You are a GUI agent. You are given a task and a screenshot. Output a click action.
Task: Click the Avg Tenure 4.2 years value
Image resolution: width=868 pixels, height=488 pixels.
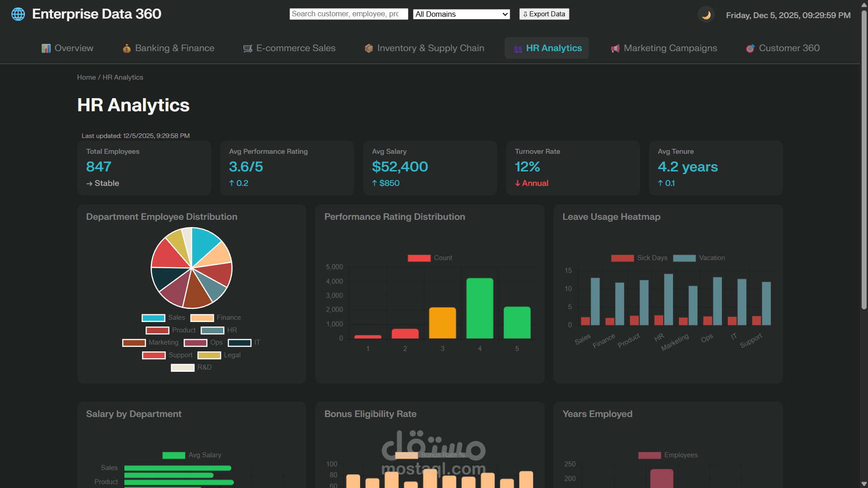pyautogui.click(x=688, y=167)
